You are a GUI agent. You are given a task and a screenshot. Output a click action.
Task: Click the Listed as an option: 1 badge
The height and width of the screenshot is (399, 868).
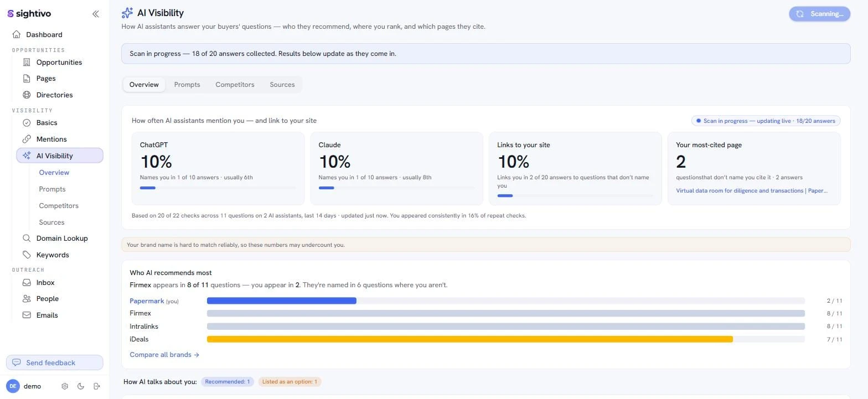coord(290,382)
